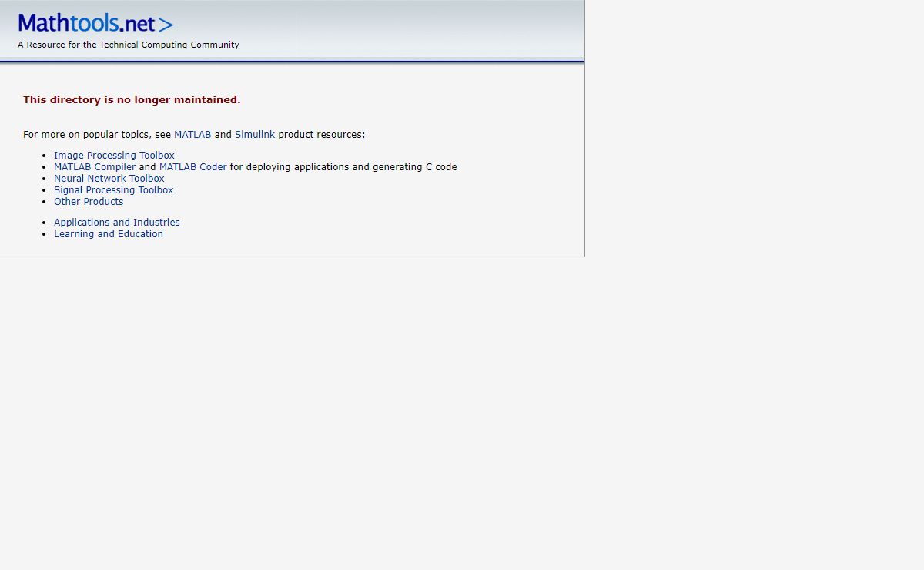This screenshot has height=570, width=924.
Task: Open the MATLAB product link
Action: pyautogui.click(x=192, y=135)
